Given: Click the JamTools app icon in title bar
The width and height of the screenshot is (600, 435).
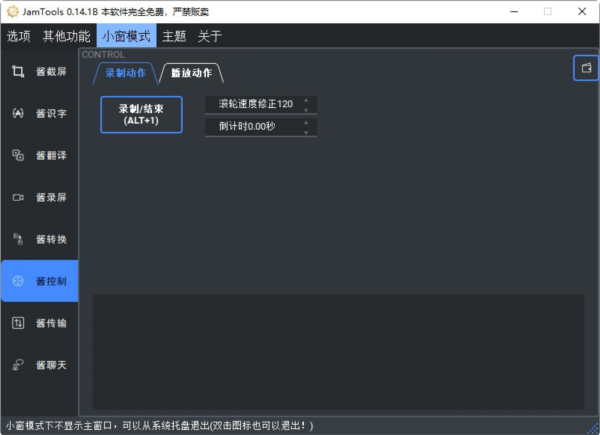Looking at the screenshot, I should 12,11.
